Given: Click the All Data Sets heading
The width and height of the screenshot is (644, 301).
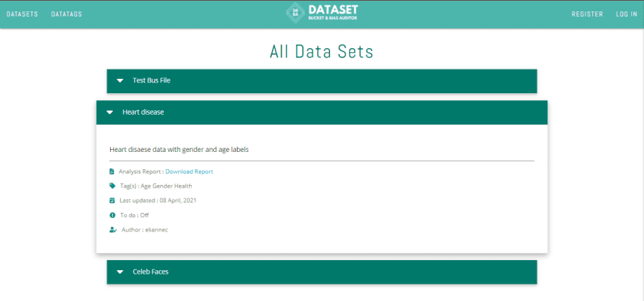Looking at the screenshot, I should click(x=321, y=52).
